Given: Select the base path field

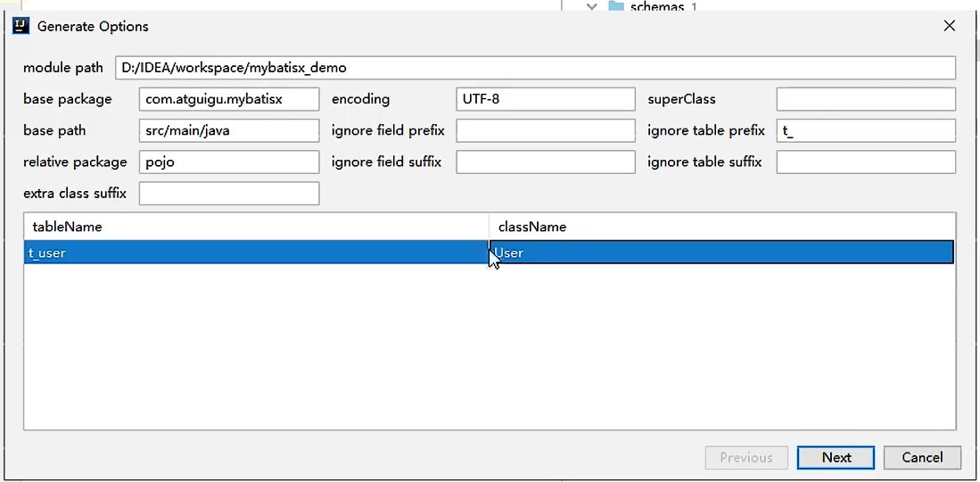Looking at the screenshot, I should [229, 130].
